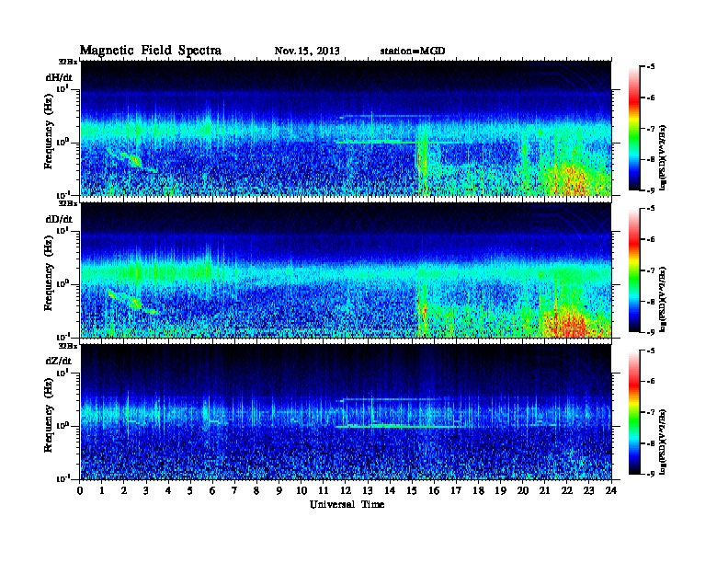Click the "32Hz" top label of dH/dt panel
The width and height of the screenshot is (728, 563).
pos(67,62)
